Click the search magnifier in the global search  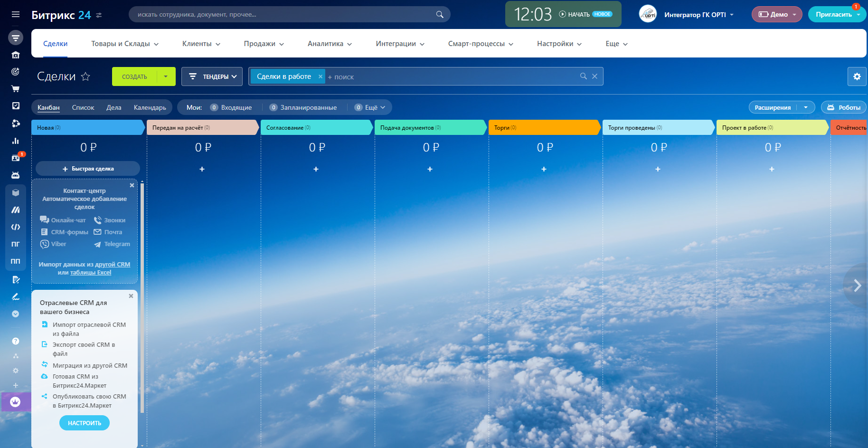(440, 15)
